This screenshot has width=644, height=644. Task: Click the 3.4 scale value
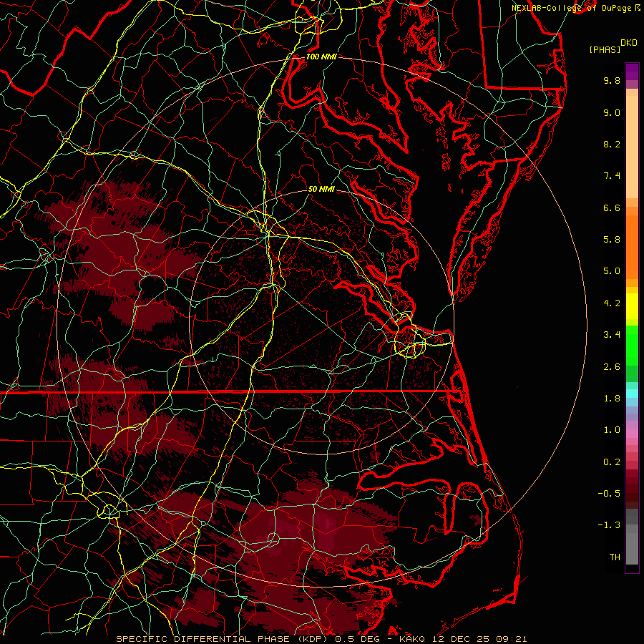click(612, 335)
